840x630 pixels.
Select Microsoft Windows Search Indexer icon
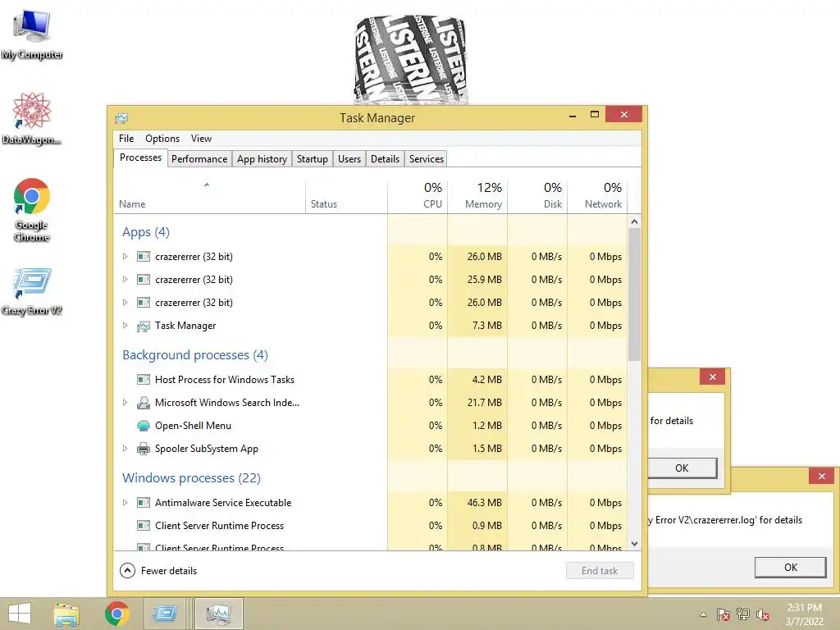point(143,403)
